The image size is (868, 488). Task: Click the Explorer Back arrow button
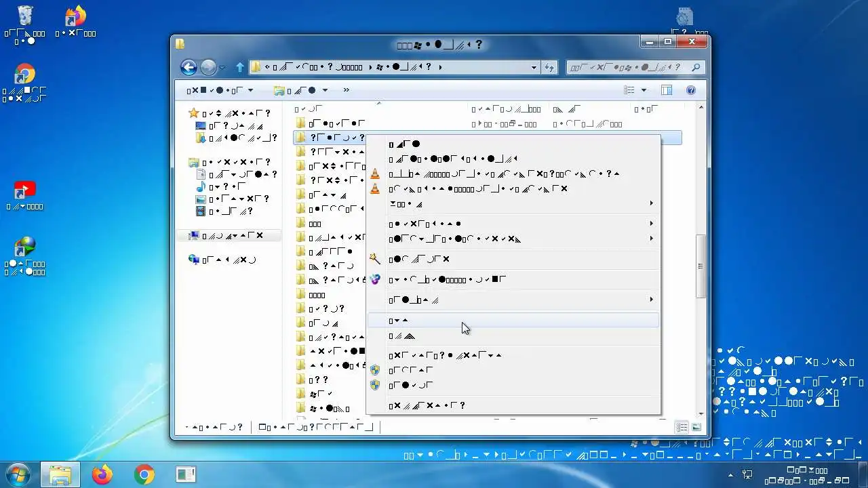coord(189,67)
